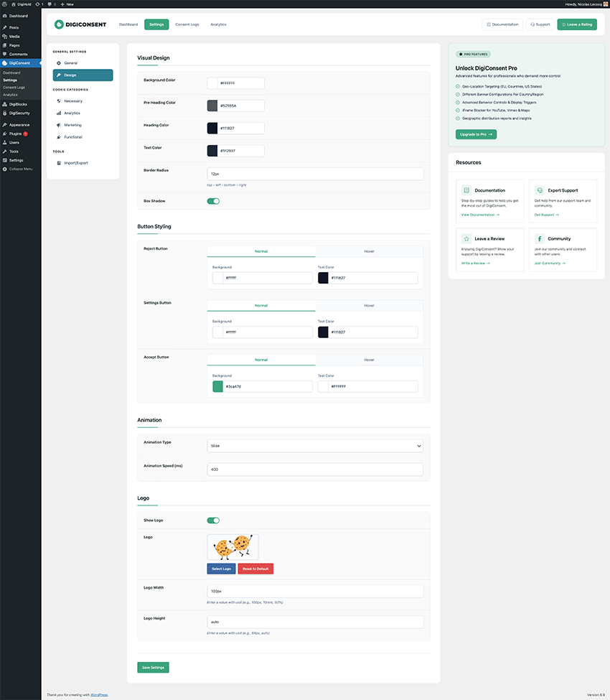The width and height of the screenshot is (610, 700).
Task: Click the Community Facebook icon
Action: point(540,238)
